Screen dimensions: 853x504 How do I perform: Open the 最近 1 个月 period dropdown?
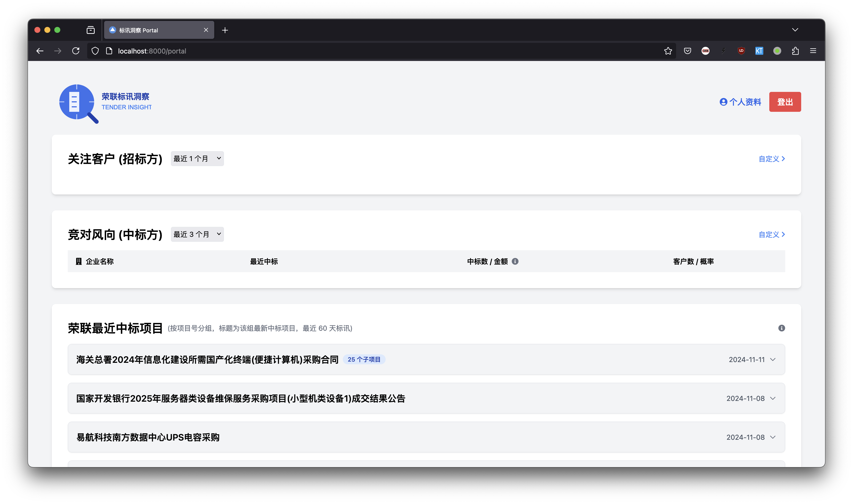point(197,159)
